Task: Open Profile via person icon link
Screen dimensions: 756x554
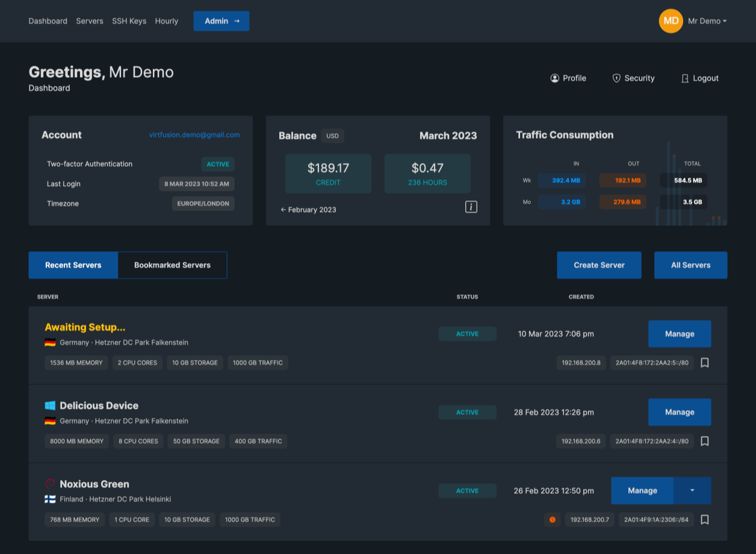Action: (x=568, y=78)
